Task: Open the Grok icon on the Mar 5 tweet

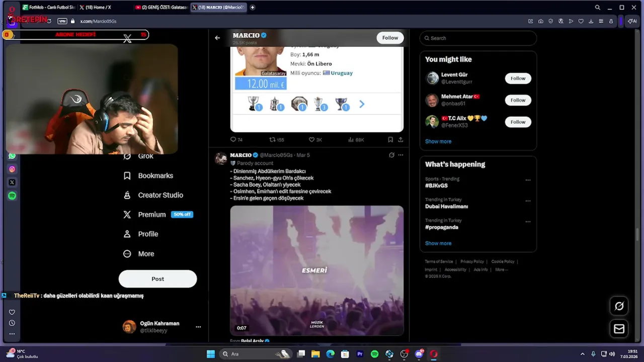Action: tap(391, 155)
